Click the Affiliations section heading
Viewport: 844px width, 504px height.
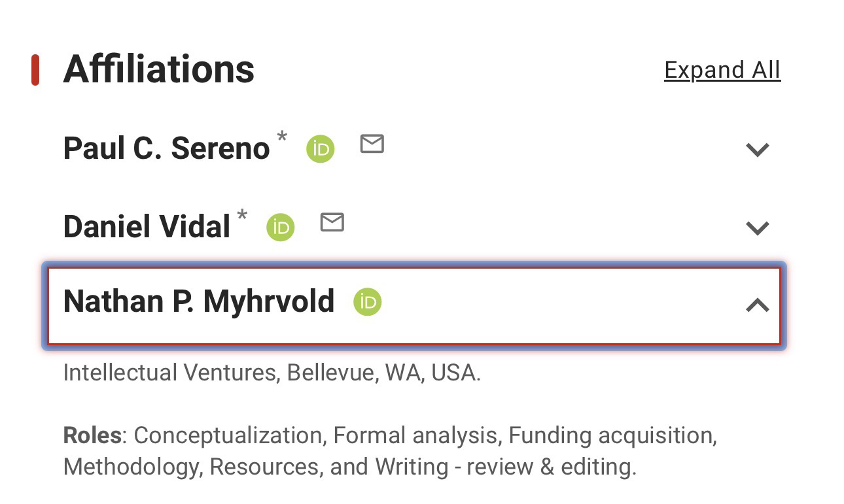click(159, 69)
